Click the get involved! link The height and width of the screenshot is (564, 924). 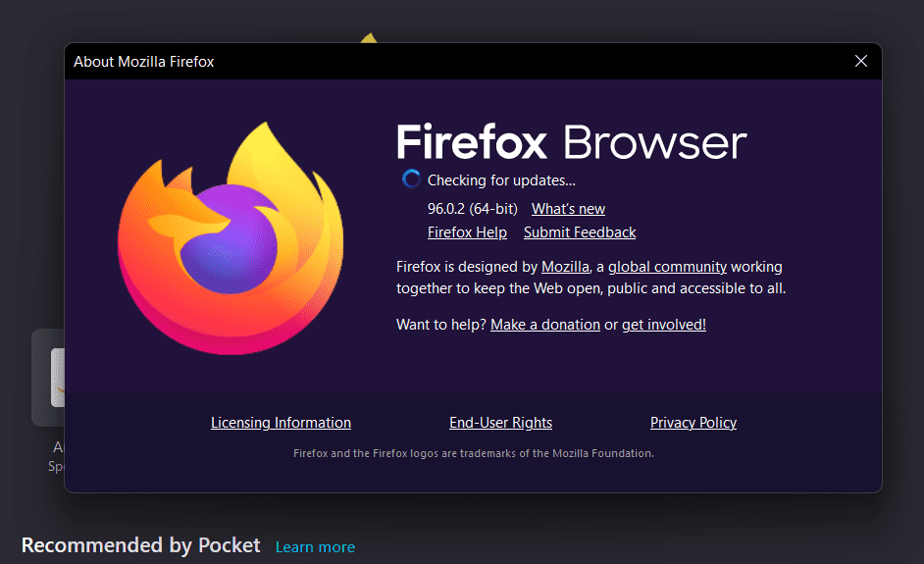(x=664, y=325)
